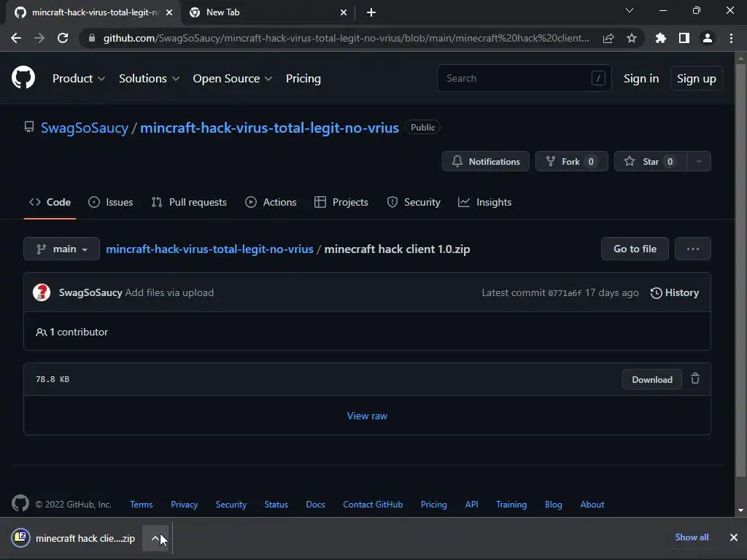Show all downloads link
Viewport: 747px width, 560px height.
pyautogui.click(x=692, y=537)
